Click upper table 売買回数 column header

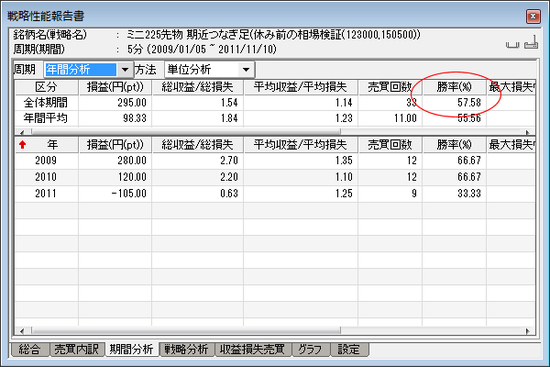pyautogui.click(x=390, y=87)
